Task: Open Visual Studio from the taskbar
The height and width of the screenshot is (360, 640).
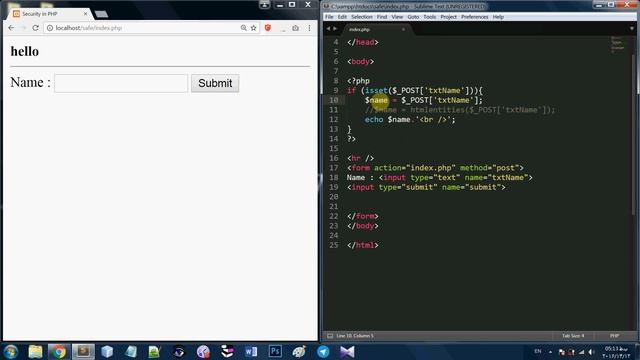Action: (x=347, y=351)
